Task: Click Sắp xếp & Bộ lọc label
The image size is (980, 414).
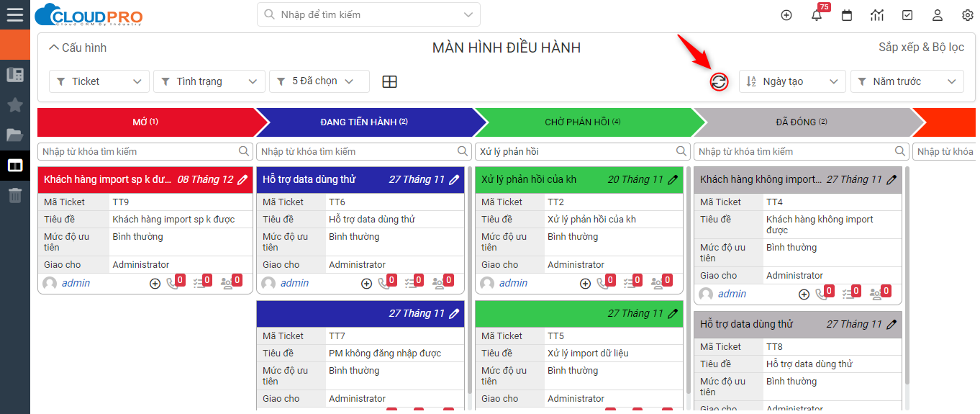Action: pyautogui.click(x=921, y=48)
